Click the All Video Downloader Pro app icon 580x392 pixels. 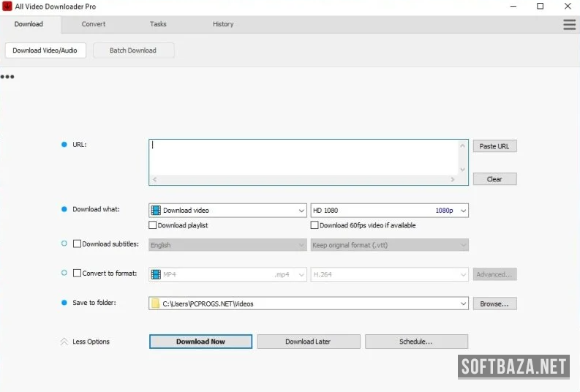tap(7, 7)
